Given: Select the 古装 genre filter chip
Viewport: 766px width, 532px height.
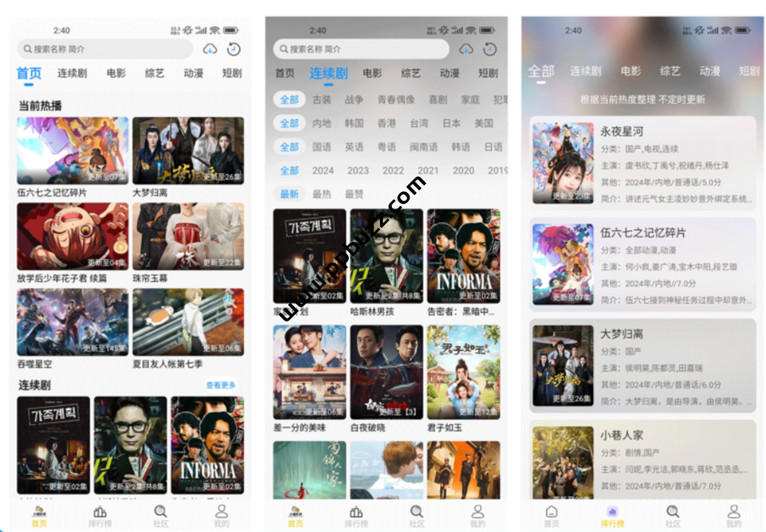Looking at the screenshot, I should [322, 100].
